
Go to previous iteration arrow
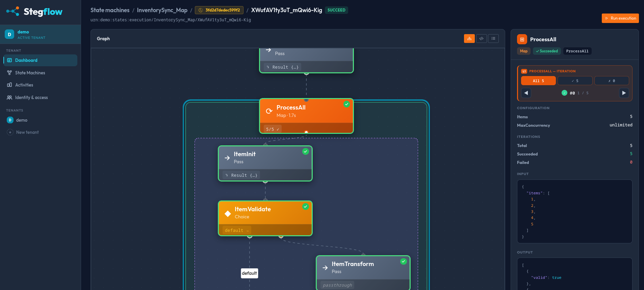526,93
